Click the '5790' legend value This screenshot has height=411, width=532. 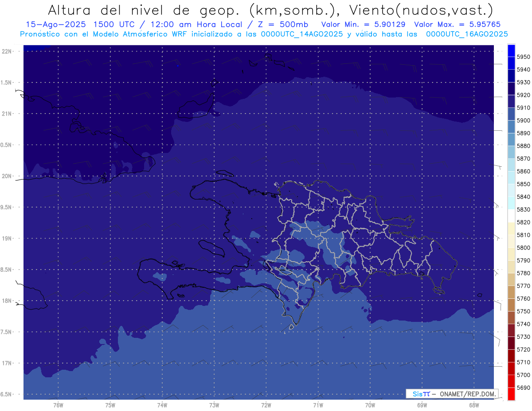(x=524, y=260)
